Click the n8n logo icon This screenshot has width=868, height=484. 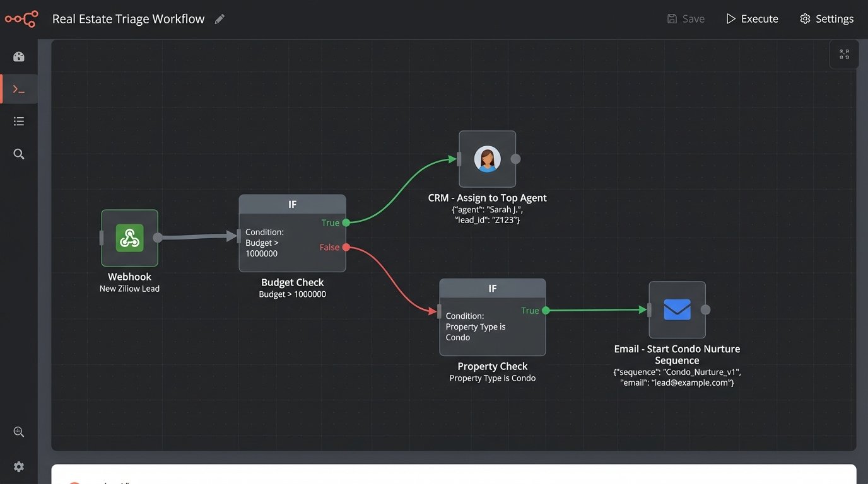21,19
